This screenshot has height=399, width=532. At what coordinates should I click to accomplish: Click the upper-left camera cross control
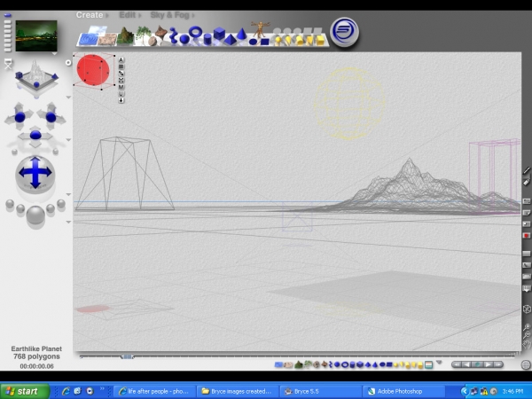[20, 117]
